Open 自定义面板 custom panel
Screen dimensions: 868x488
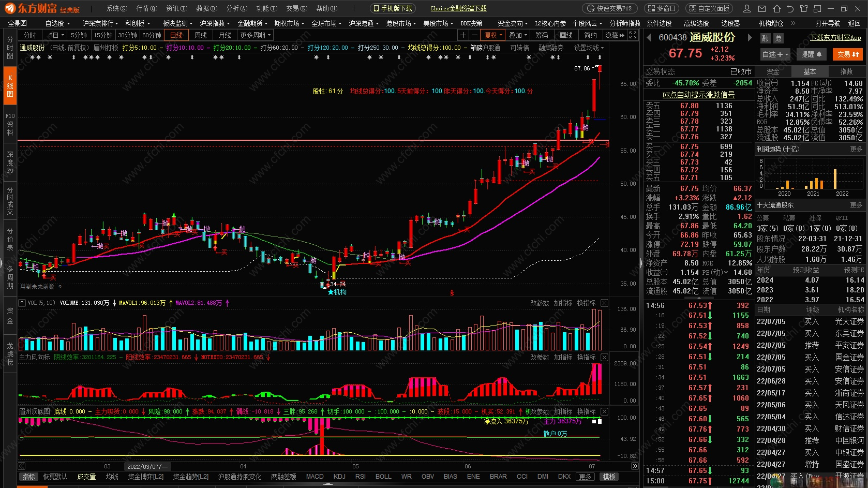708,8
